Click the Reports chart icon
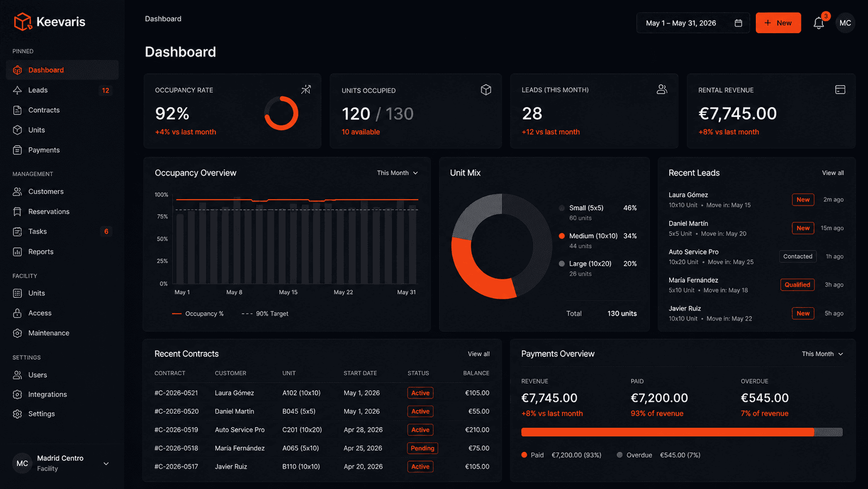Screen dimensions: 868x489 (x=18, y=252)
